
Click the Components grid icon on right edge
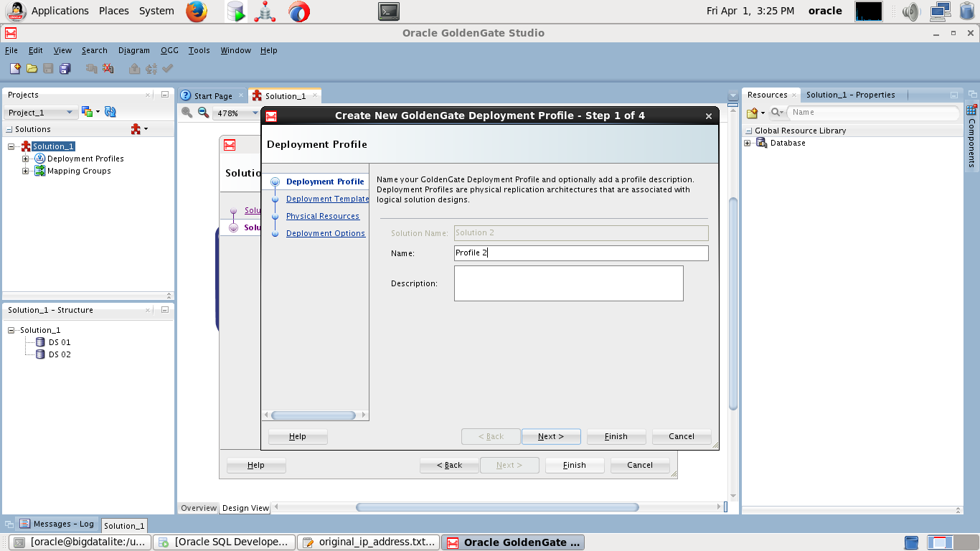tap(971, 110)
